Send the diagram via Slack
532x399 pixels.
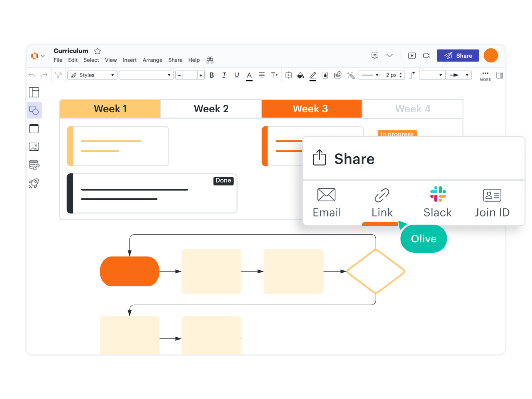coord(437,202)
